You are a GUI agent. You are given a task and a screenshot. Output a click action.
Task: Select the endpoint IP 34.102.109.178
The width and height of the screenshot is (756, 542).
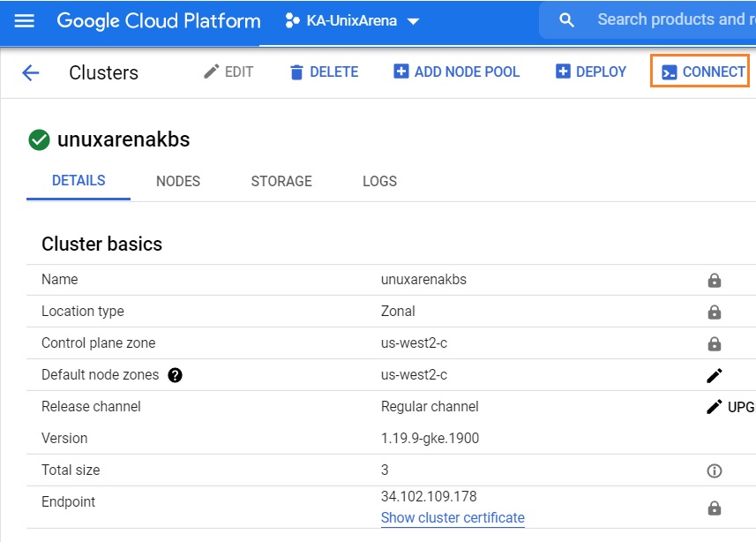pyautogui.click(x=429, y=496)
